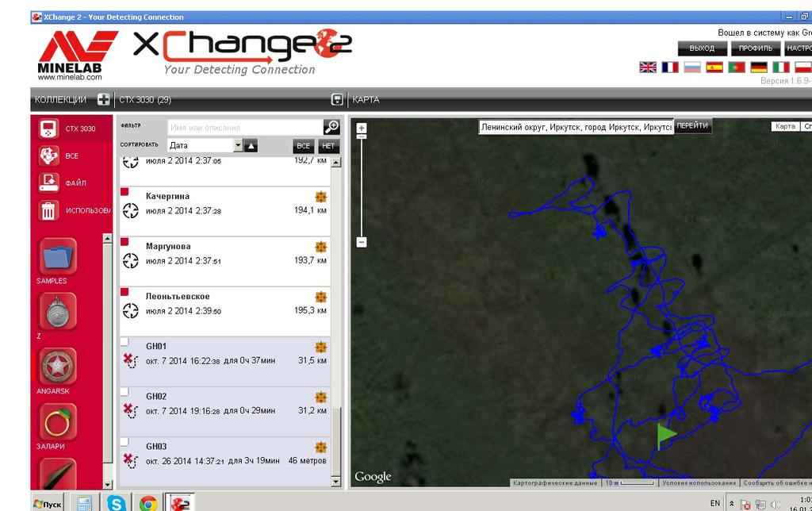Click the ПЕРЕЙТИ map button
Screen dimensions: 812x511
click(692, 126)
